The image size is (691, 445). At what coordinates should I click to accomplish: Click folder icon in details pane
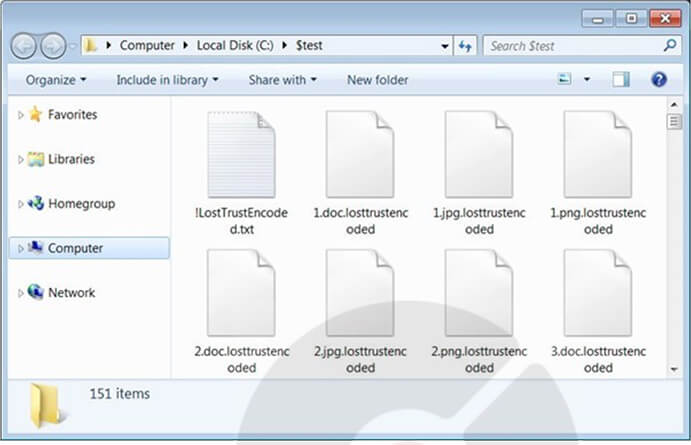(x=46, y=405)
